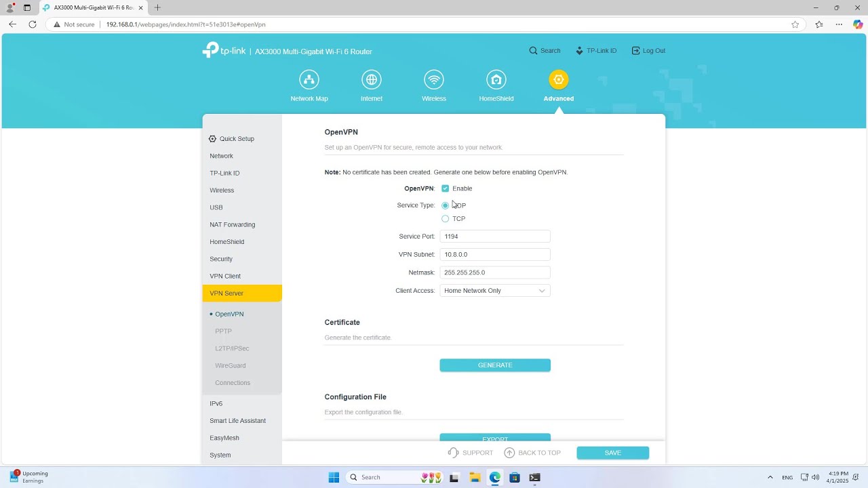Select the PPTP submenu item
Screen dimensions: 868x488
click(x=223, y=331)
